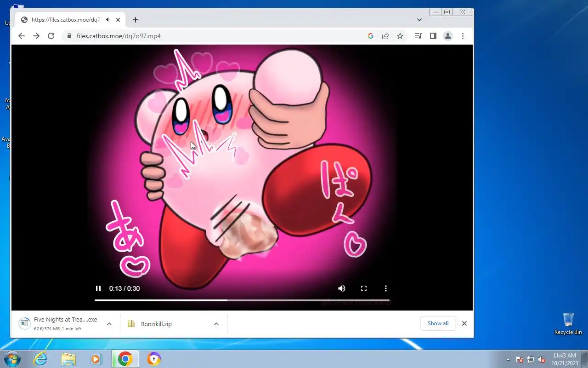
Task: Open Action Center flag in the tray
Action: coord(520,359)
